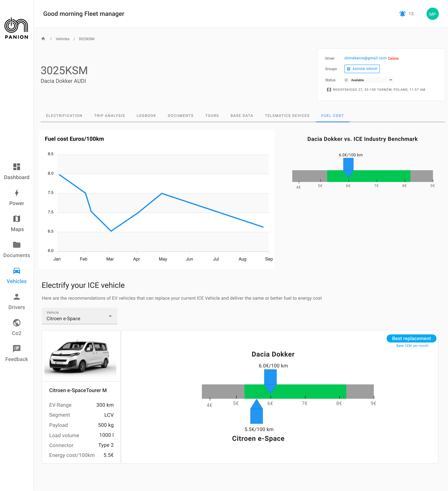
Task: Click driver email slimakania@gmail.com
Action: click(365, 58)
